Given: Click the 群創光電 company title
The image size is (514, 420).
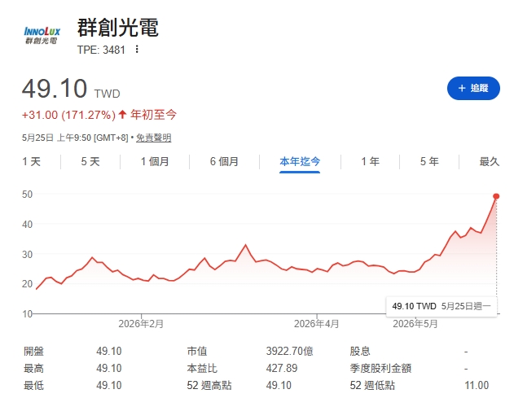Looking at the screenshot, I should coord(118,28).
